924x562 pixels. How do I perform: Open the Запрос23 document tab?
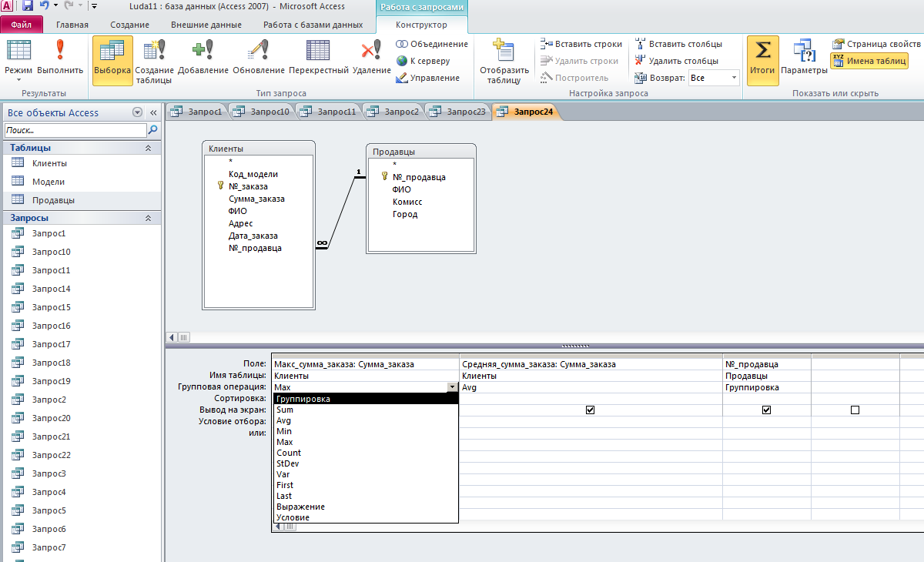coord(458,112)
